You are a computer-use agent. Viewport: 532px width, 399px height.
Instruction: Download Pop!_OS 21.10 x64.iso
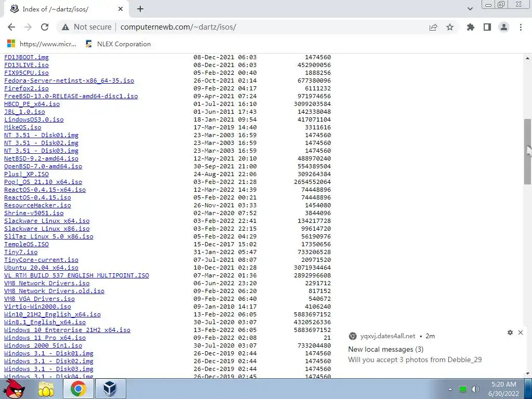[43, 182]
